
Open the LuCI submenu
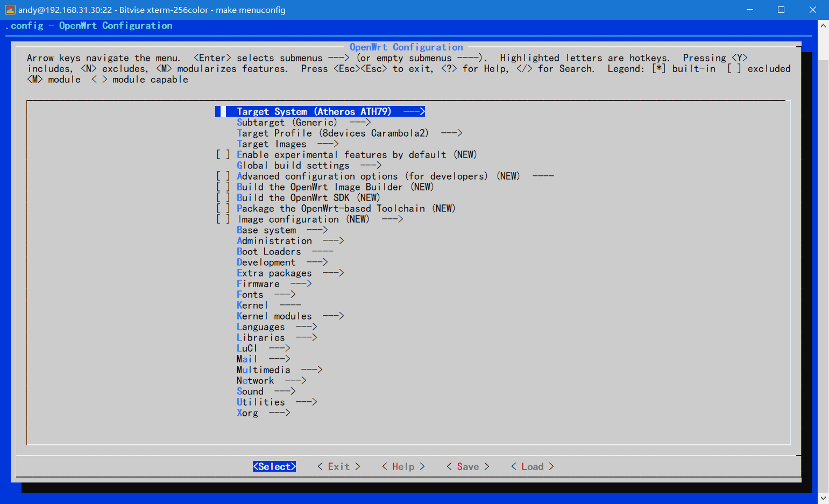[x=264, y=348]
